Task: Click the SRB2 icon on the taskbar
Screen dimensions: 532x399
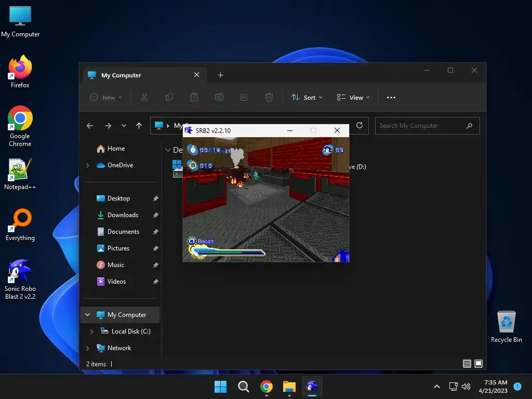Action: point(312,387)
